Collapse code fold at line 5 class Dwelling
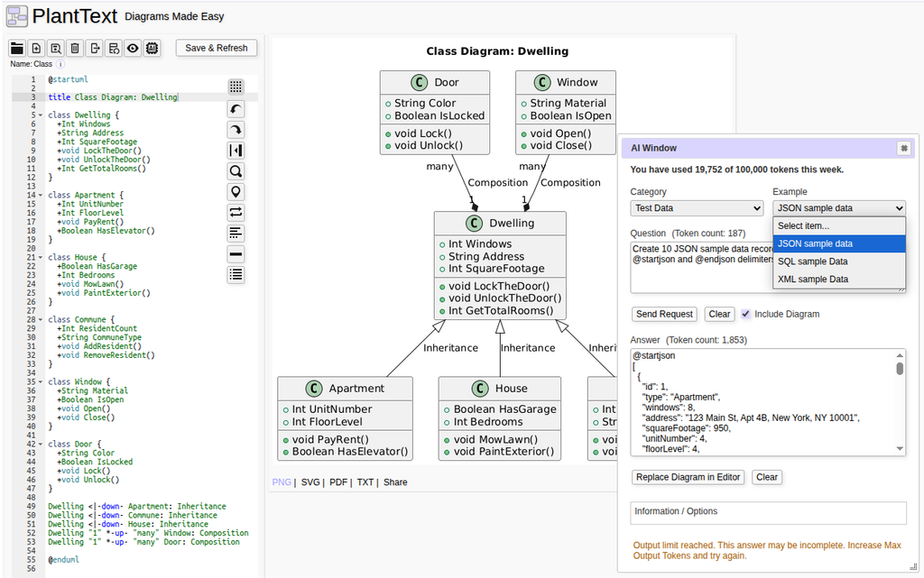The width and height of the screenshot is (924, 578). [x=41, y=115]
